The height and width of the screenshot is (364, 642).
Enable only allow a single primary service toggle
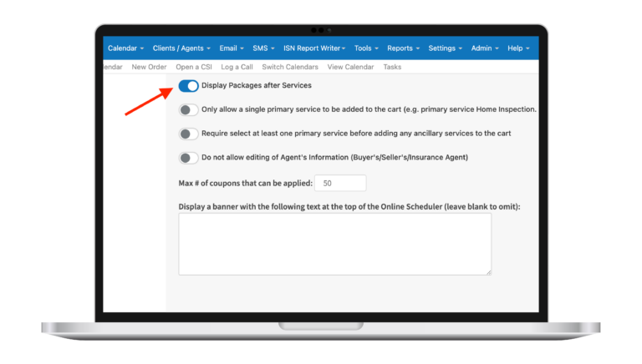tap(188, 109)
